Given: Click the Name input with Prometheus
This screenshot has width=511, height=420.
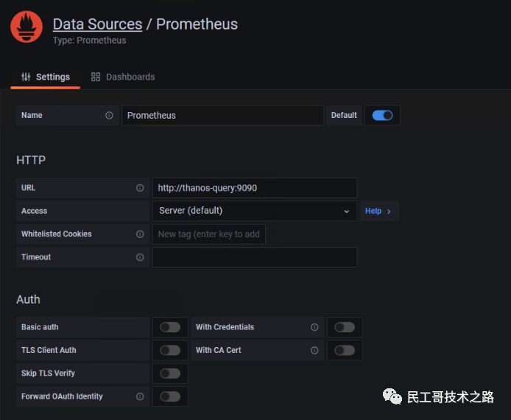Looking at the screenshot, I should (x=222, y=116).
